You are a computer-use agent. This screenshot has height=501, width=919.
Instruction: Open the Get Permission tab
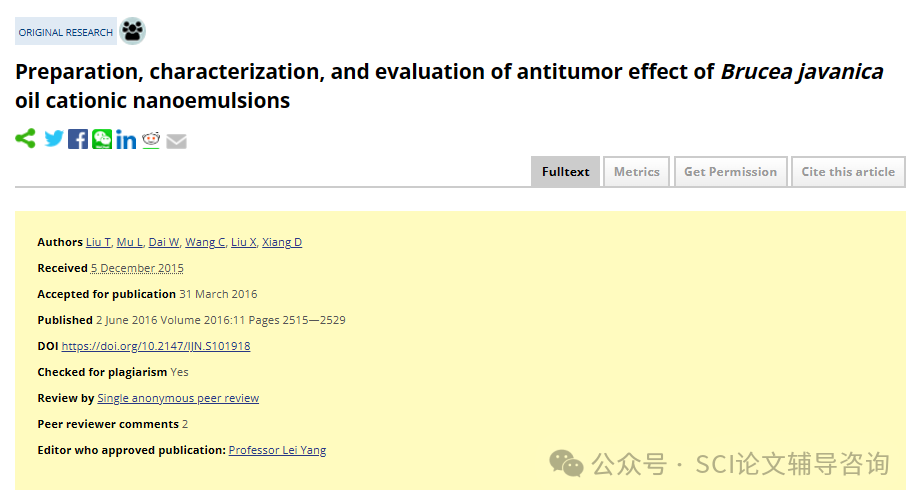click(730, 172)
